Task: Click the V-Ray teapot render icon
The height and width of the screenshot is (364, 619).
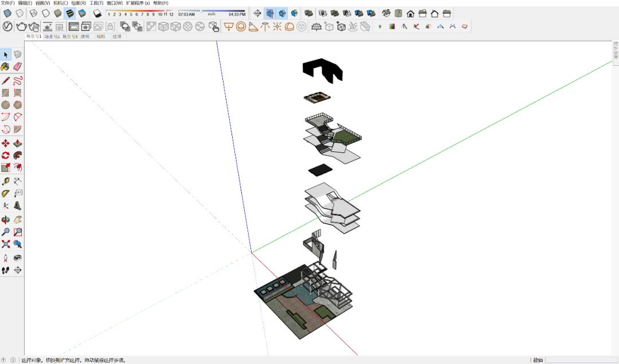Action: pyautogui.click(x=21, y=26)
